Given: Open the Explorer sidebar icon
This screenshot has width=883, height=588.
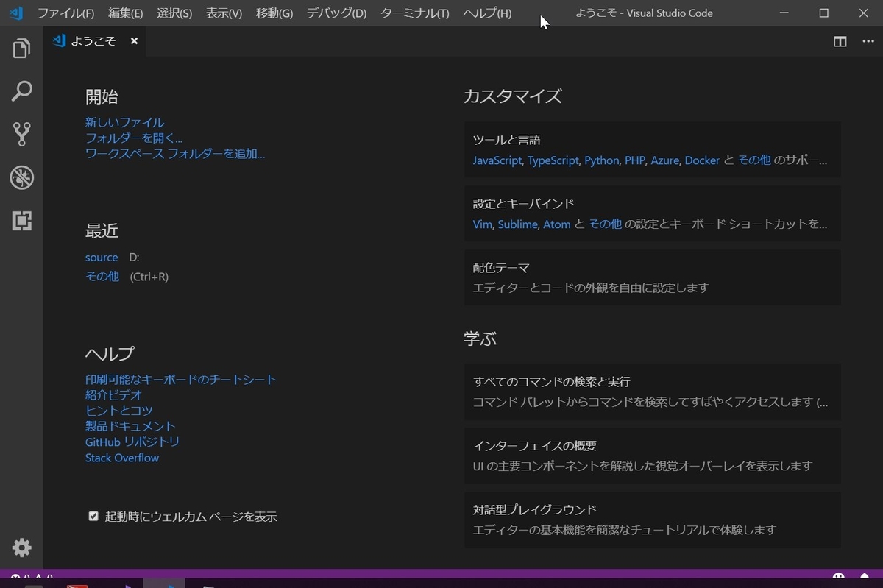Looking at the screenshot, I should (21, 47).
